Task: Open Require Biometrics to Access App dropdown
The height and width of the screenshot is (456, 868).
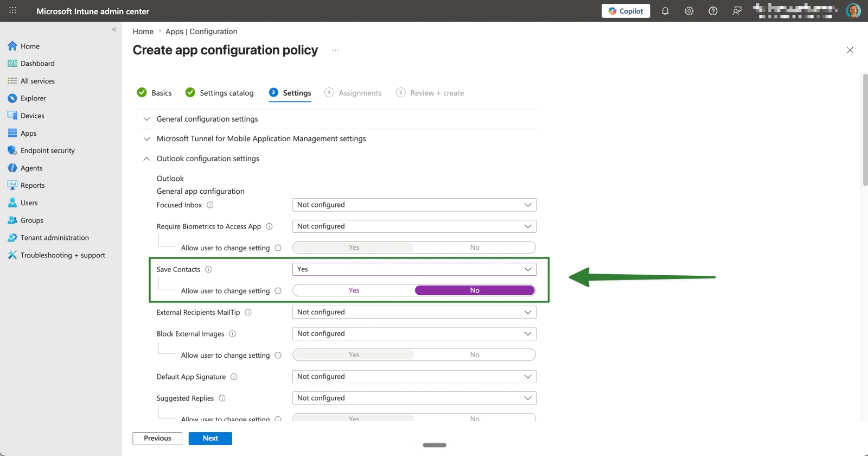Action: point(414,226)
